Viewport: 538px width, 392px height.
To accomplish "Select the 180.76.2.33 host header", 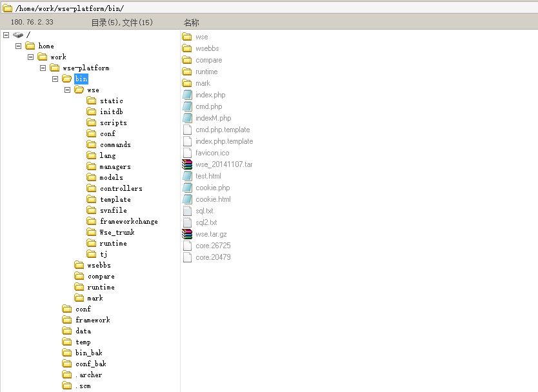I will (x=32, y=23).
